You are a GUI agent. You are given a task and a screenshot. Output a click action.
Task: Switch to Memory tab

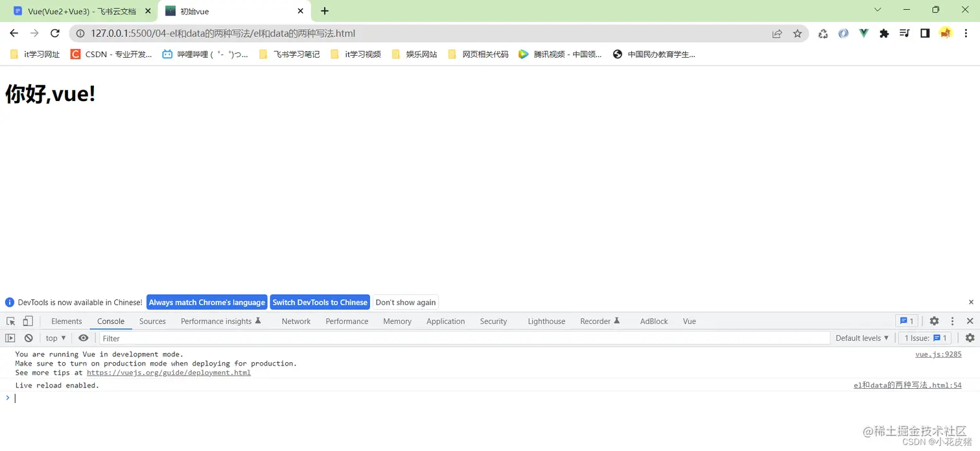(x=397, y=321)
